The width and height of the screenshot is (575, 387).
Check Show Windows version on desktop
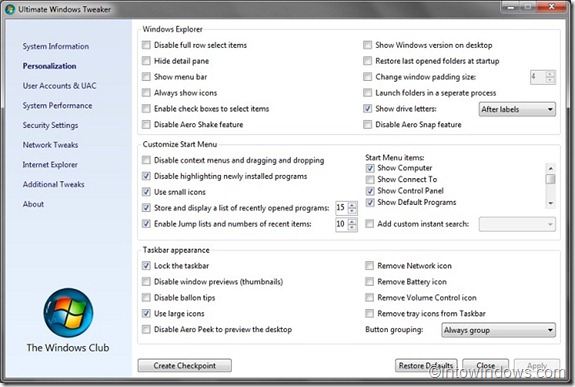point(367,45)
